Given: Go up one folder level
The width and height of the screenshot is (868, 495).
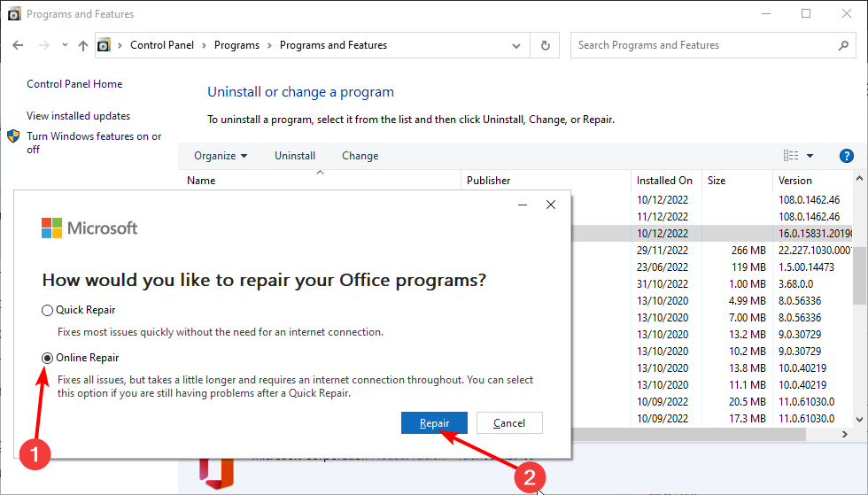Looking at the screenshot, I should click(x=83, y=45).
